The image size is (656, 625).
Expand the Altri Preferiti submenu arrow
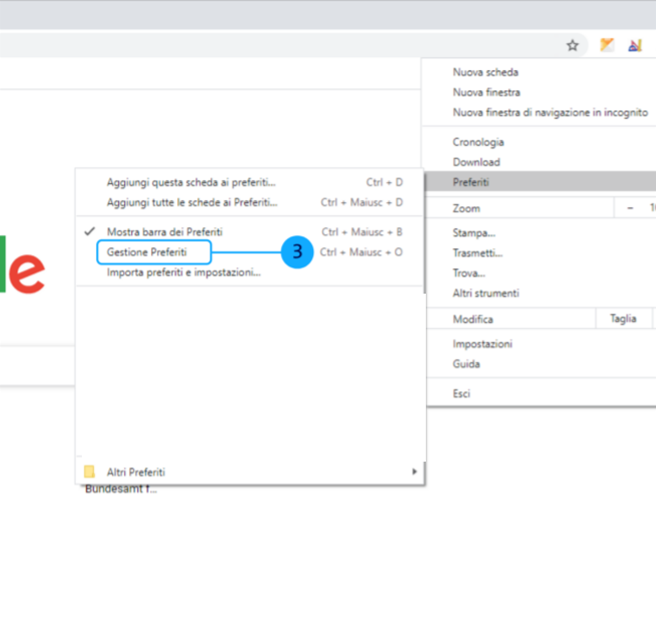[414, 472]
